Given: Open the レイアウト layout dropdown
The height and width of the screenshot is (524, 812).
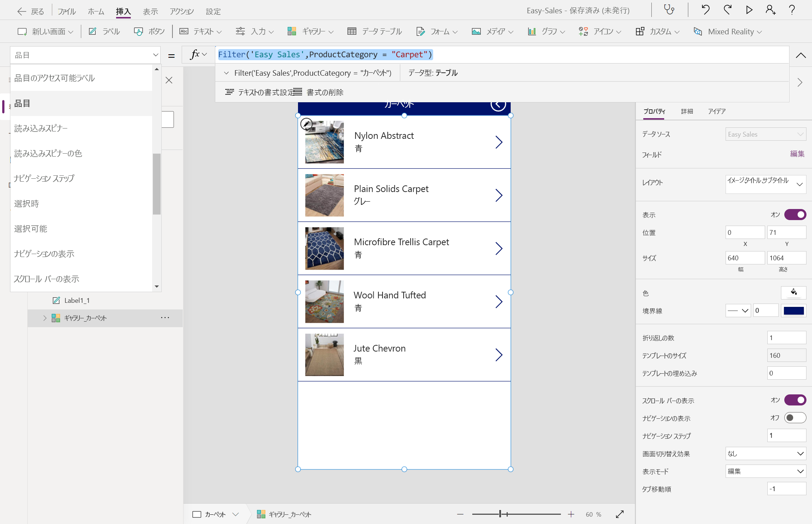Looking at the screenshot, I should click(x=765, y=184).
